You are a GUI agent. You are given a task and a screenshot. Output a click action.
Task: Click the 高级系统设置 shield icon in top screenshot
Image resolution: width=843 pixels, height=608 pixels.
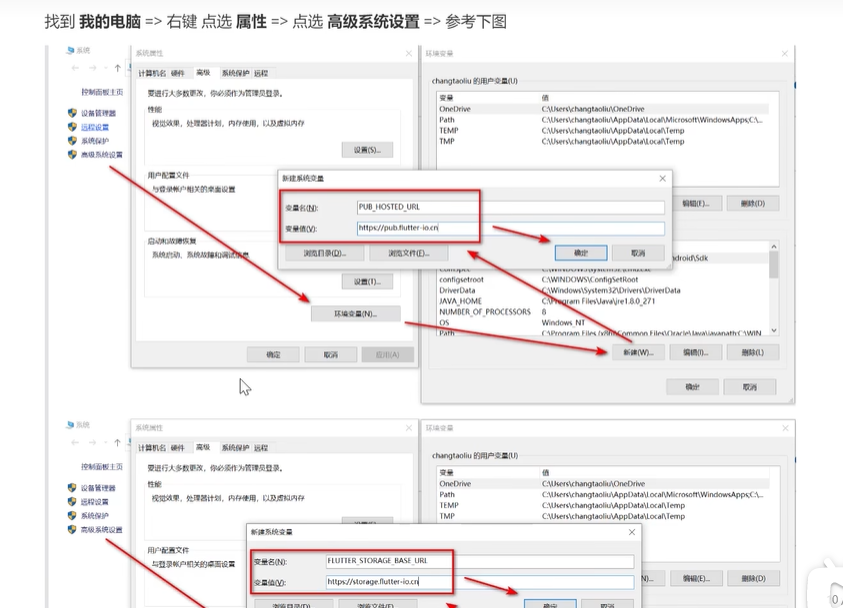coord(73,155)
